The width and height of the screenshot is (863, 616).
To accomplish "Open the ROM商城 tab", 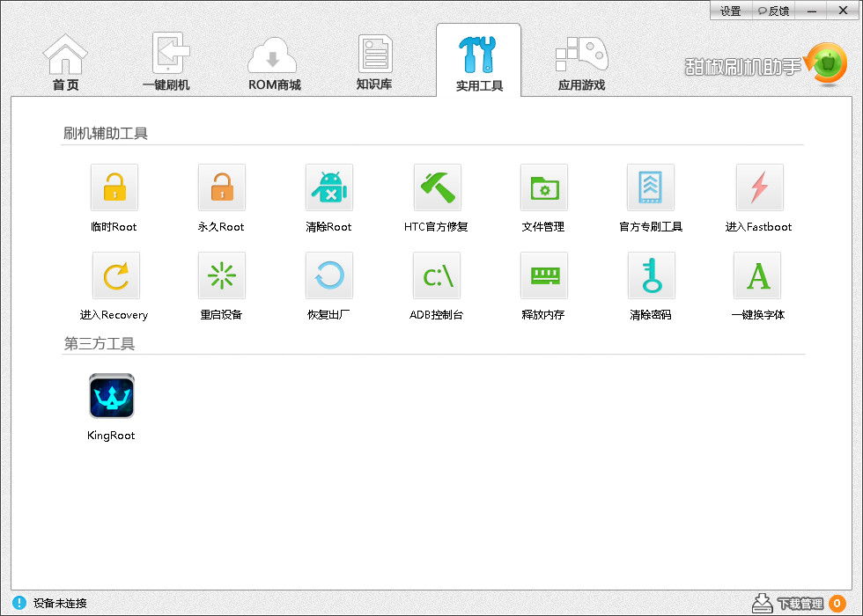I will pos(274,62).
